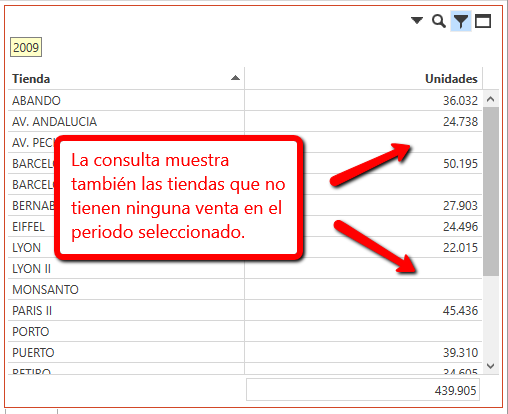Screen dimensions: 508x414
Task: Select the PUERTO store row
Action: click(x=245, y=352)
